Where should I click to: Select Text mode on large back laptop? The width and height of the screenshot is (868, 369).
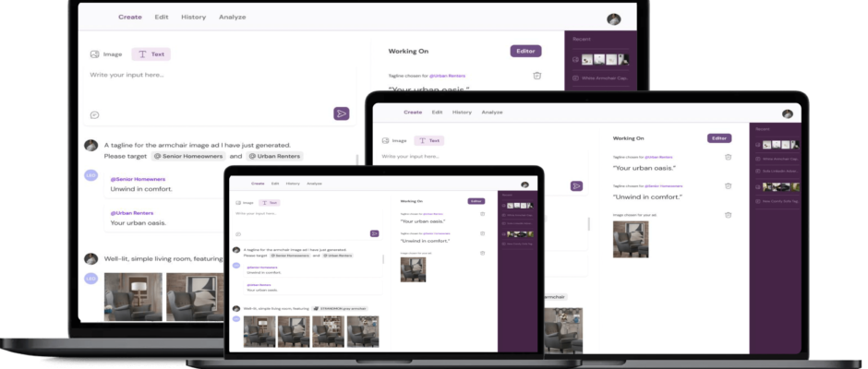(151, 54)
